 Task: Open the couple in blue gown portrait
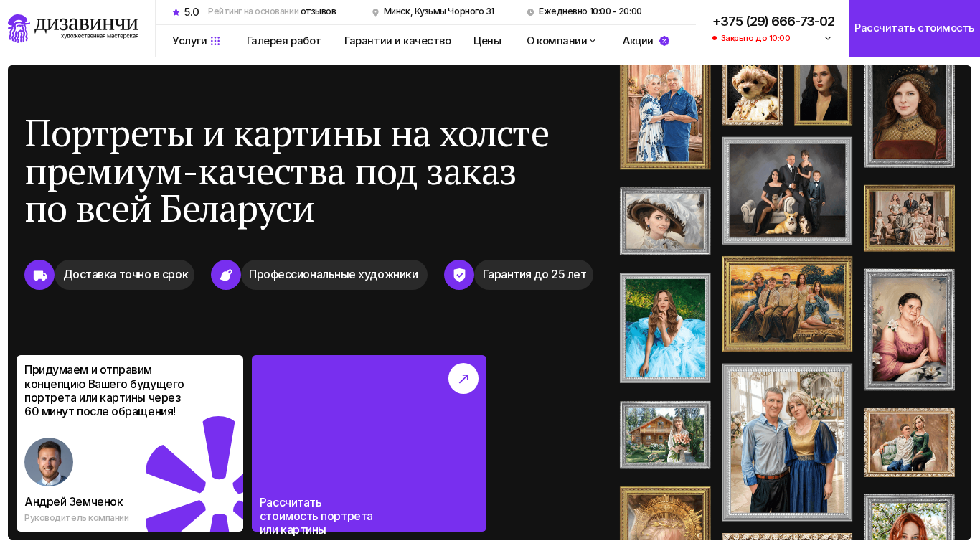click(787, 442)
